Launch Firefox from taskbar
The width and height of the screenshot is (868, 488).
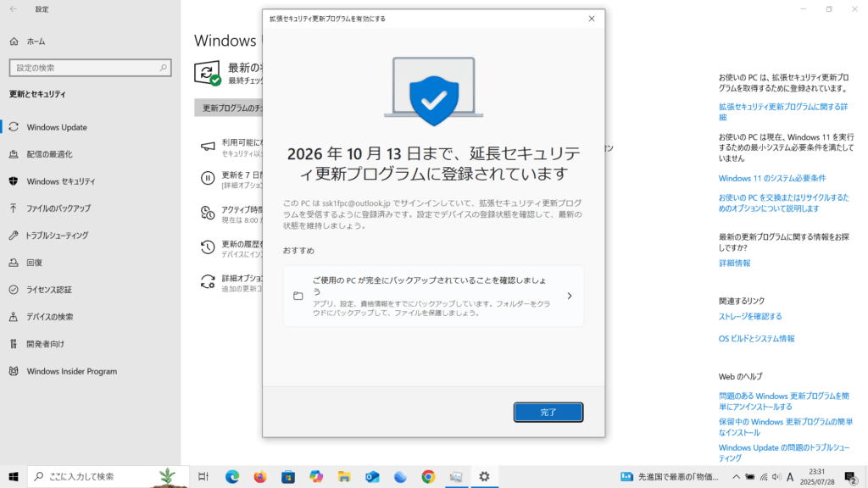(260, 476)
